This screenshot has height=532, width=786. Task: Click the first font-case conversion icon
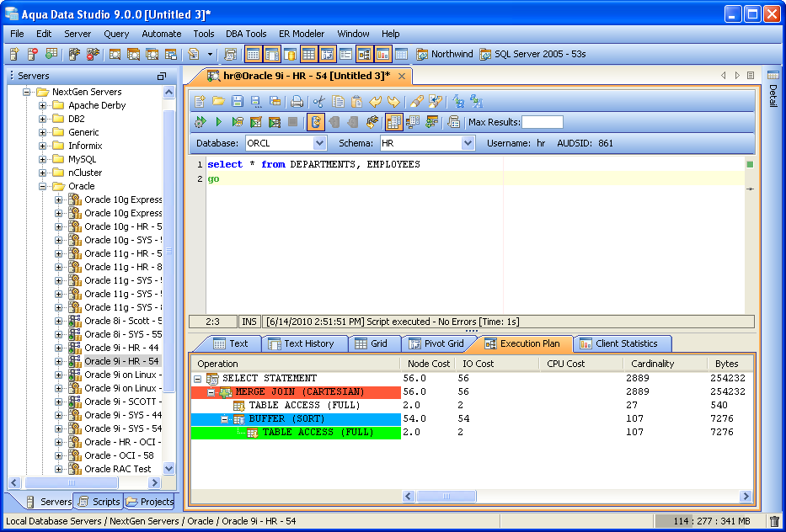[458, 102]
